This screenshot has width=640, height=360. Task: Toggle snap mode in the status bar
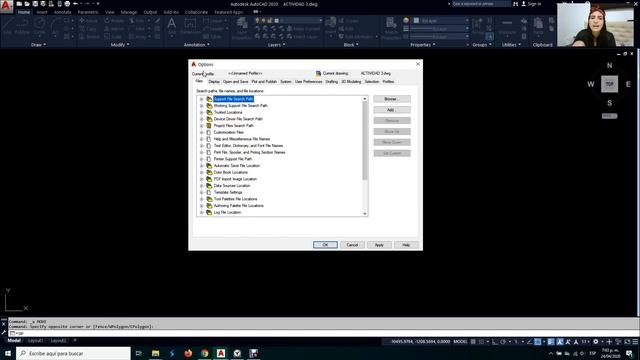482,342
